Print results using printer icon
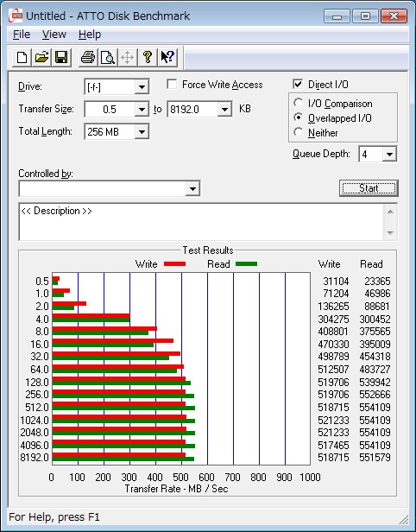416x532 pixels. 88,57
